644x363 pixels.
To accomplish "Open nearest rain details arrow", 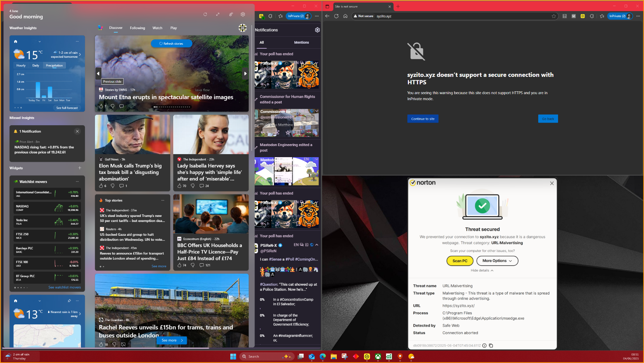I will pyautogui.click(x=80, y=314).
